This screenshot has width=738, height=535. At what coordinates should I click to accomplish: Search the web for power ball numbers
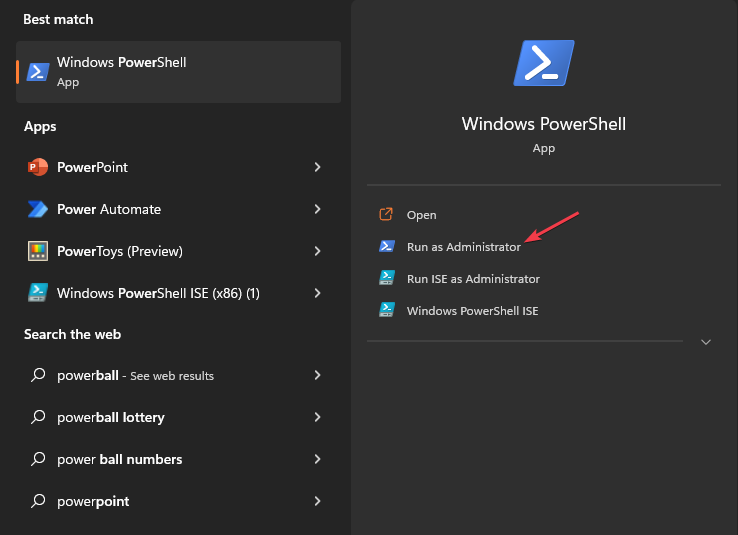(x=178, y=459)
